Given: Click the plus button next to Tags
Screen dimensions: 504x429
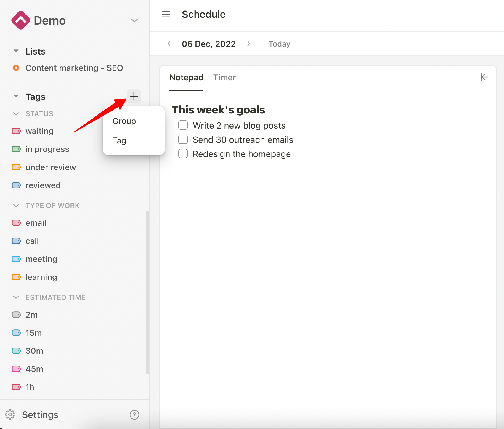Looking at the screenshot, I should 134,96.
